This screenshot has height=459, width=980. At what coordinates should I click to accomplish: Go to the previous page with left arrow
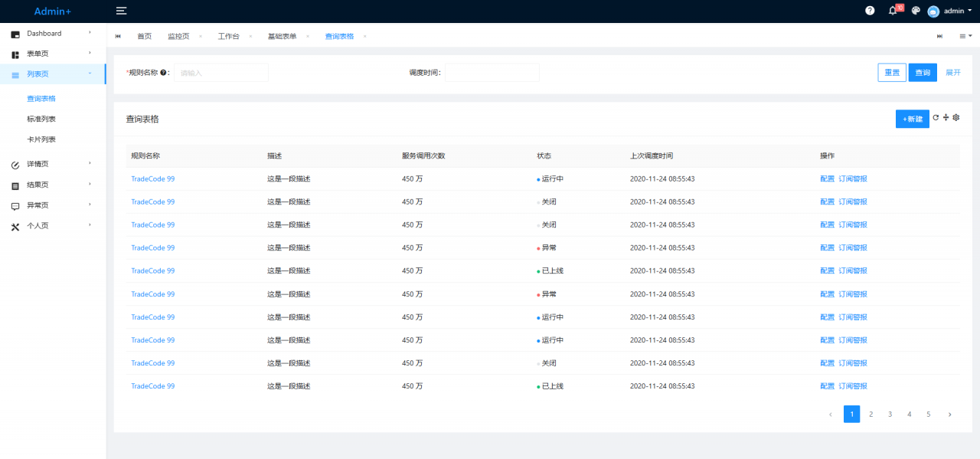tap(831, 415)
